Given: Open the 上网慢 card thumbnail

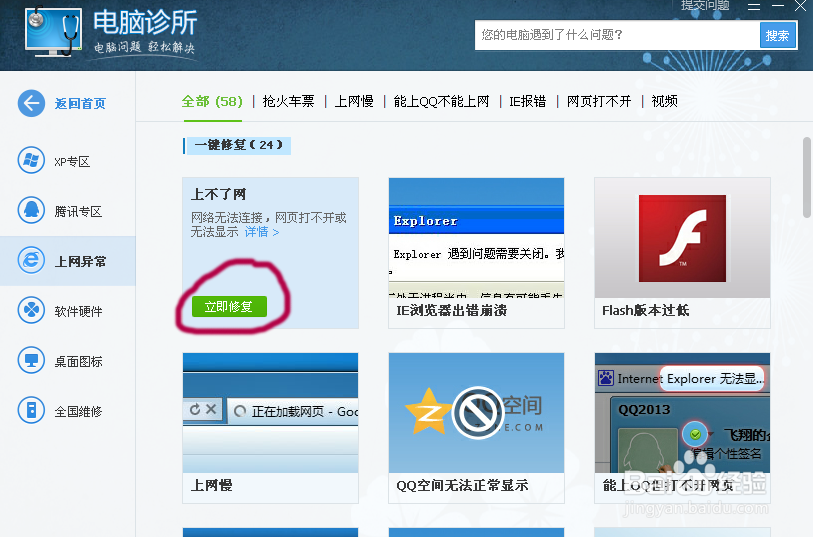Looking at the screenshot, I should [270, 413].
